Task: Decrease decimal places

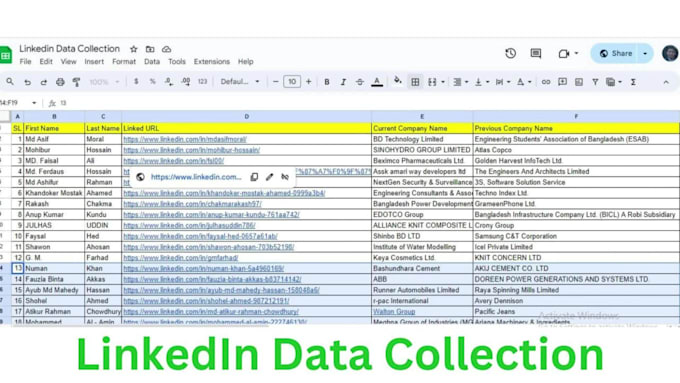Action: (169, 82)
